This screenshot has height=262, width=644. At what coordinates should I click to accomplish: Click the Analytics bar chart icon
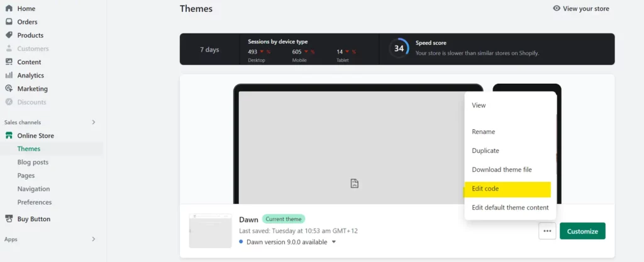[x=9, y=76]
